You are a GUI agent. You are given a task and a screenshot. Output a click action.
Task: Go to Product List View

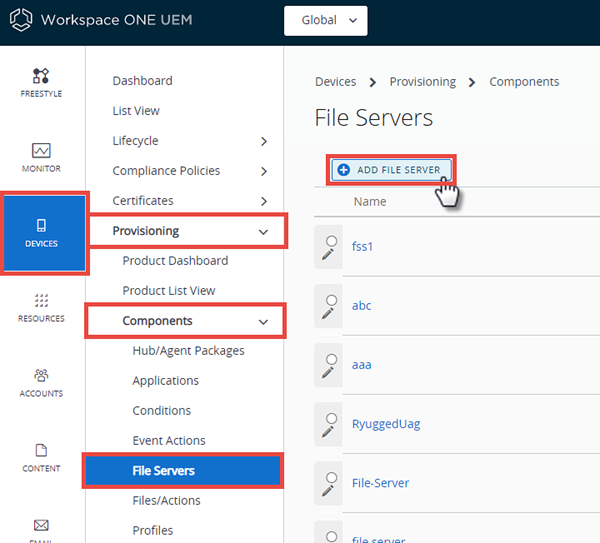tap(169, 290)
